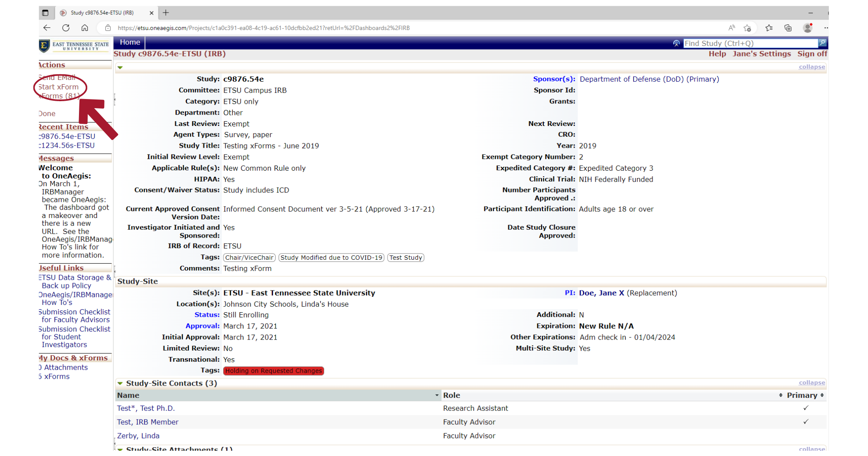Viewport: 868px width, 456px height.
Task: Refresh the page using the reload icon
Action: click(x=66, y=27)
